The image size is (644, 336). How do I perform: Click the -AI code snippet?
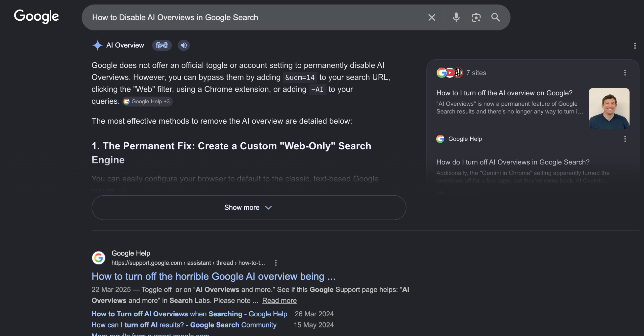(x=317, y=90)
